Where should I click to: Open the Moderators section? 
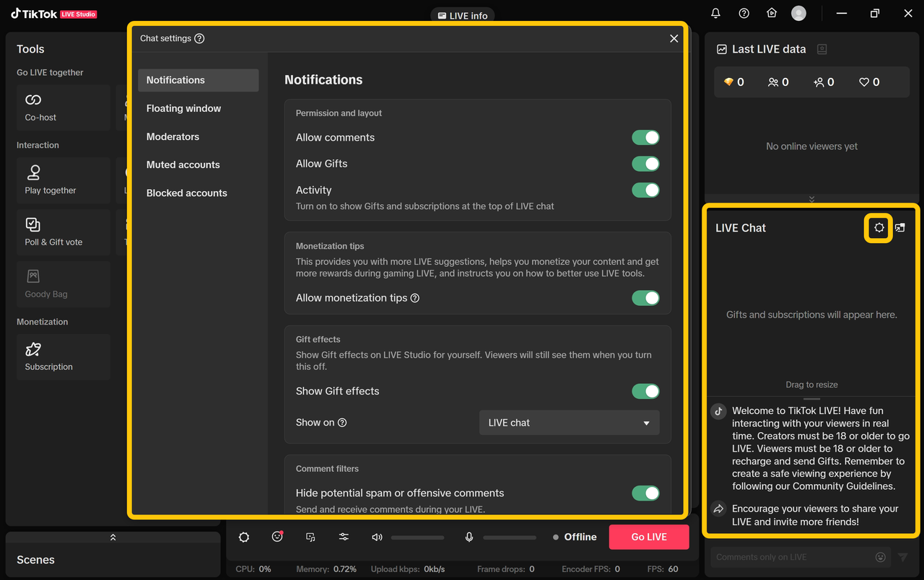pos(173,136)
